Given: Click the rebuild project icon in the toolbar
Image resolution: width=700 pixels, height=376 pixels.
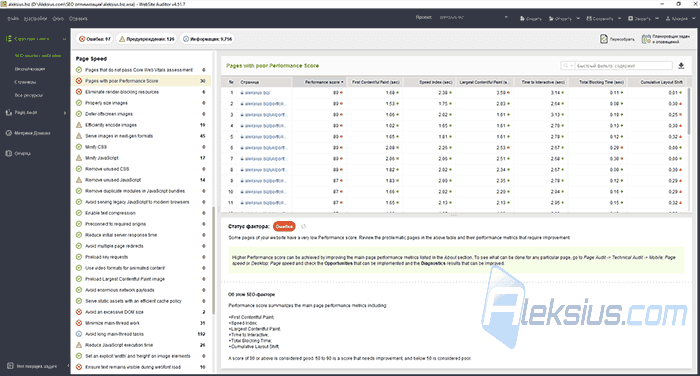Looking at the screenshot, I should [604, 39].
